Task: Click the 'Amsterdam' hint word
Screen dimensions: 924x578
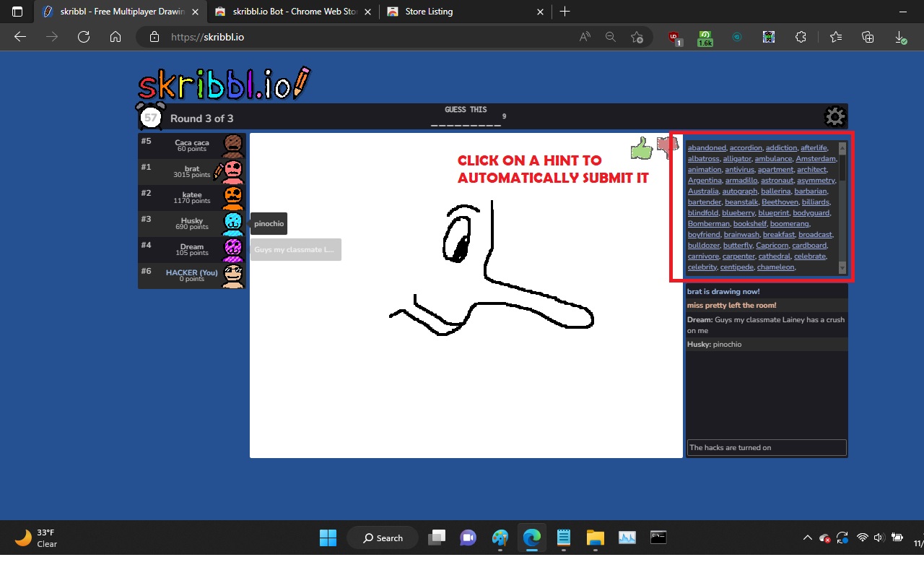Action: (x=816, y=158)
